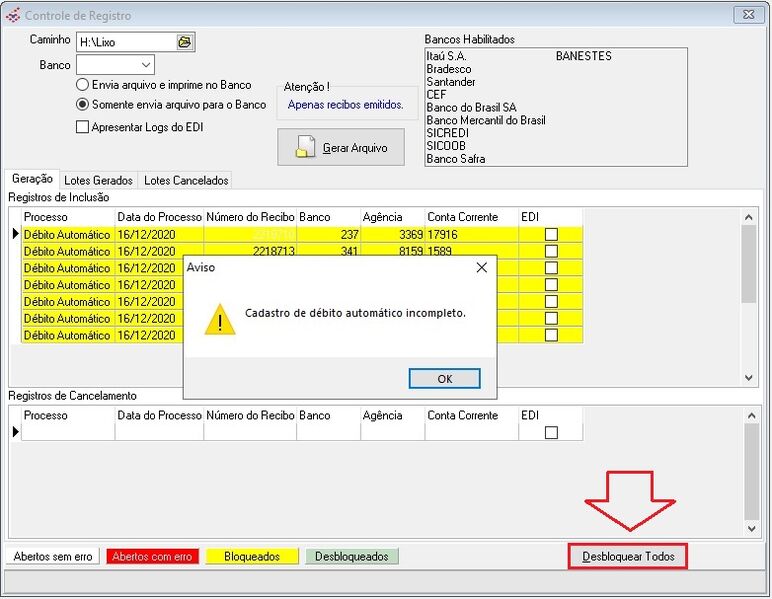Switch to the Lotes Gerados tab
This screenshot has height=599, width=772.
click(x=98, y=181)
